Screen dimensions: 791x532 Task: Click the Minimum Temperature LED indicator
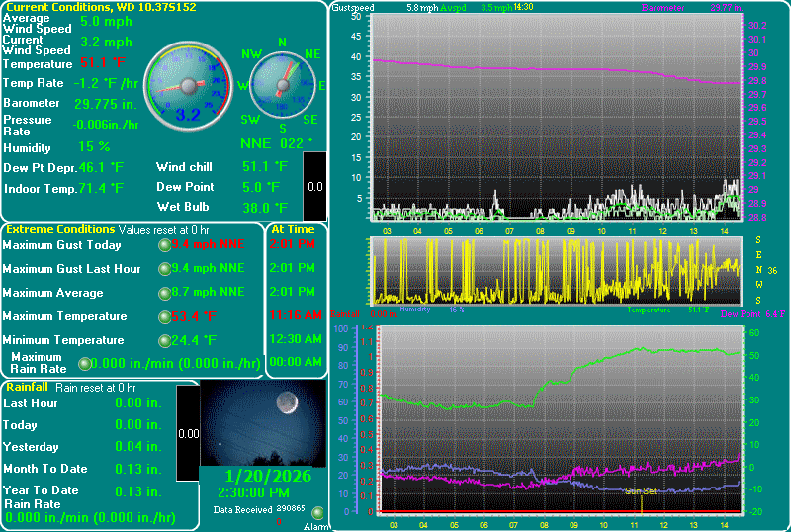(164, 341)
